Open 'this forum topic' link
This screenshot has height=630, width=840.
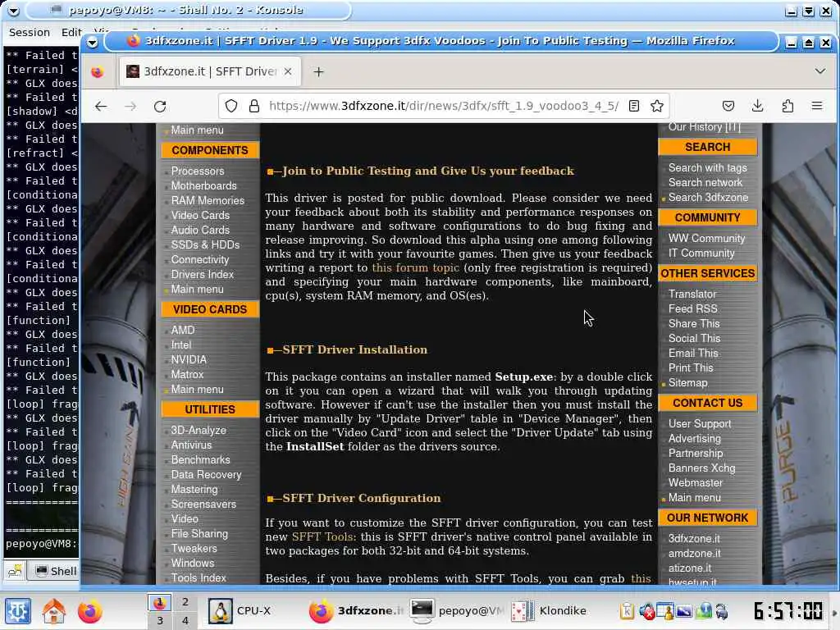[415, 268]
